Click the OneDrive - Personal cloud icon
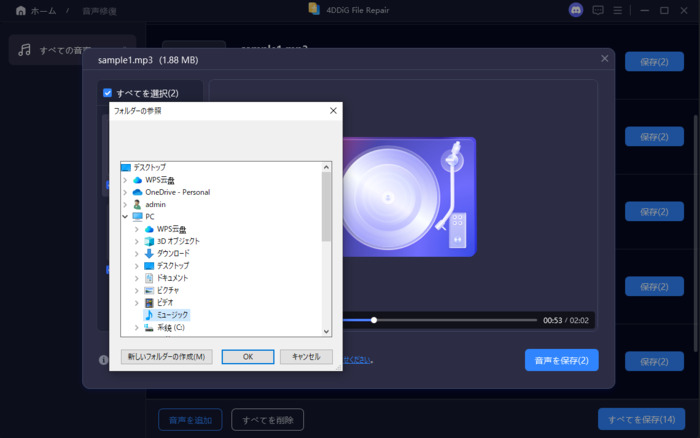700x438 pixels. coord(138,192)
